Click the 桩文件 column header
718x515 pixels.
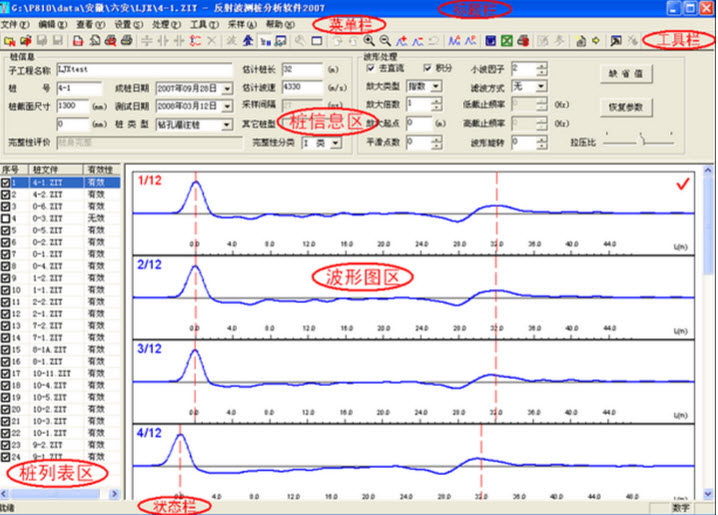(x=56, y=170)
